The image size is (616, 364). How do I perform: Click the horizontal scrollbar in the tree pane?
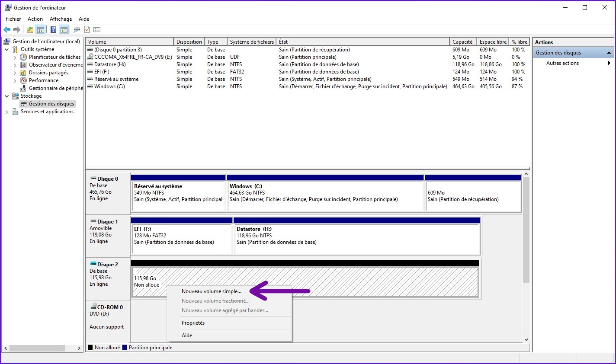[x=37, y=348]
